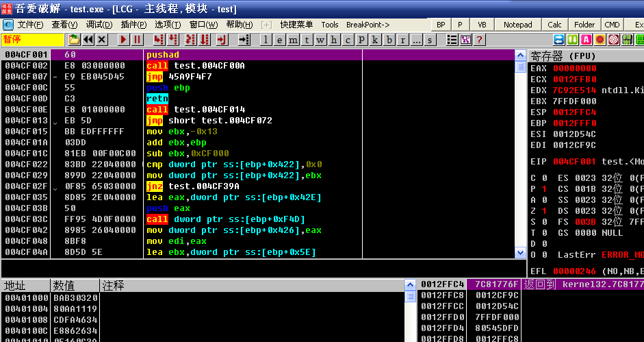This screenshot has height=342, width=644.
Task: Click the list options toolbar icon
Action: (x=452, y=40)
